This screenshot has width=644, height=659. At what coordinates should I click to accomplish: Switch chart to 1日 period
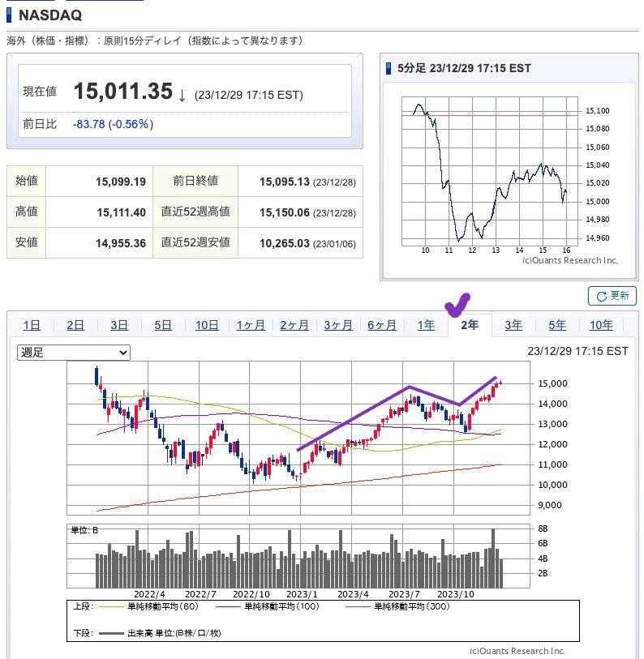point(32,325)
